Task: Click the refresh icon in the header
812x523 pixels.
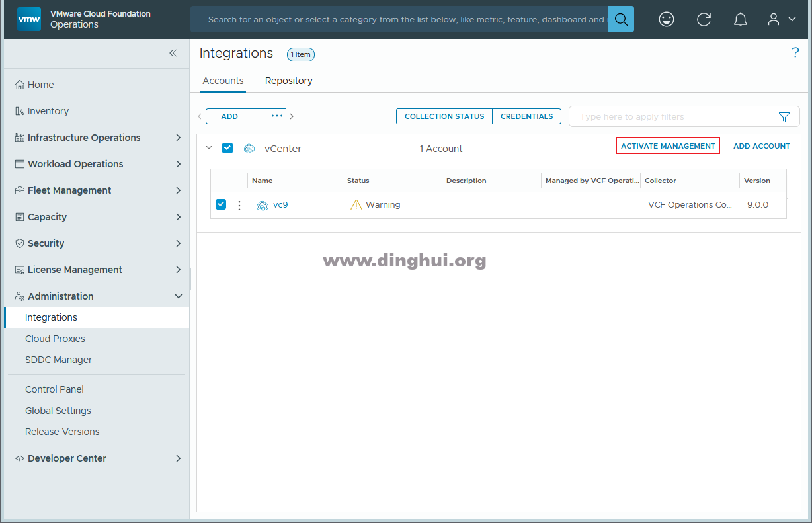Action: click(x=704, y=19)
